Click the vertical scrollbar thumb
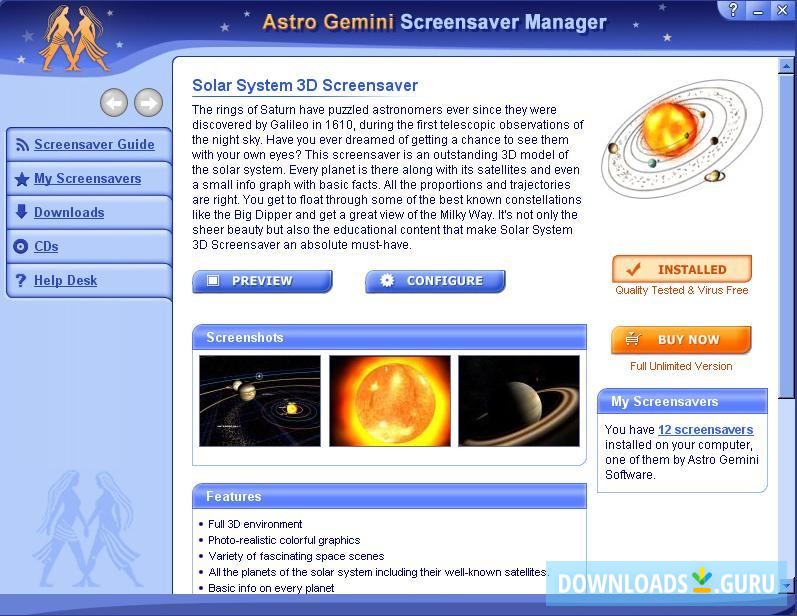The width and height of the screenshot is (797, 616). pyautogui.click(x=786, y=236)
